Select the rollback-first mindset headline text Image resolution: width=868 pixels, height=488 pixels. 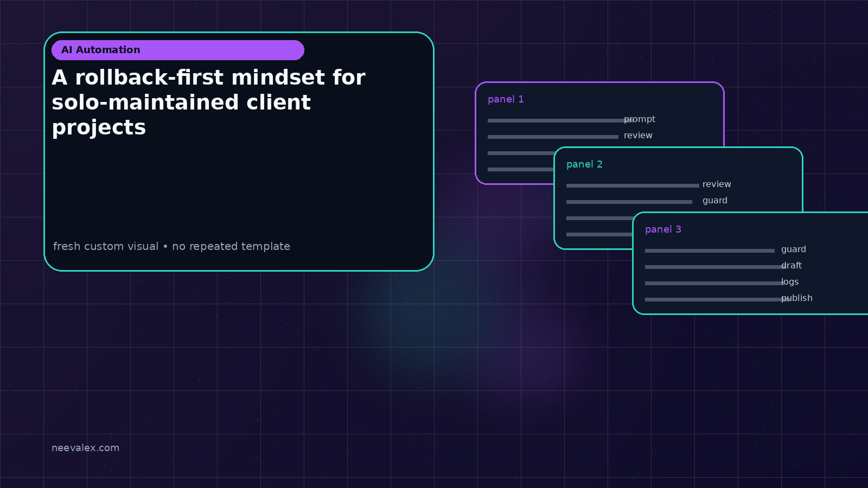(x=209, y=102)
